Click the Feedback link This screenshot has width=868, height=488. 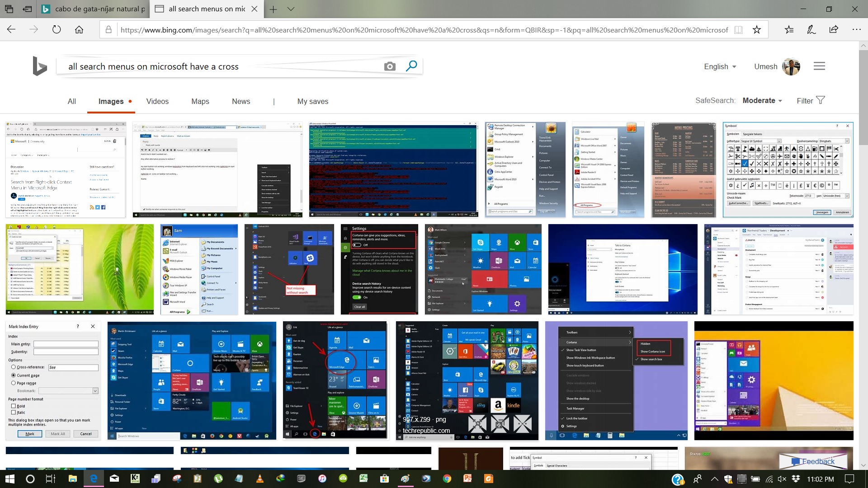click(x=813, y=461)
